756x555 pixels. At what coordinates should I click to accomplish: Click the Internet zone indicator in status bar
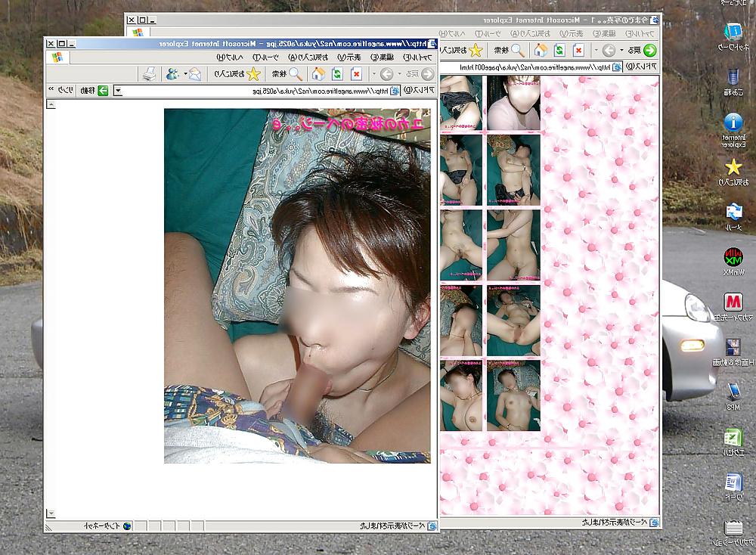coord(107,526)
